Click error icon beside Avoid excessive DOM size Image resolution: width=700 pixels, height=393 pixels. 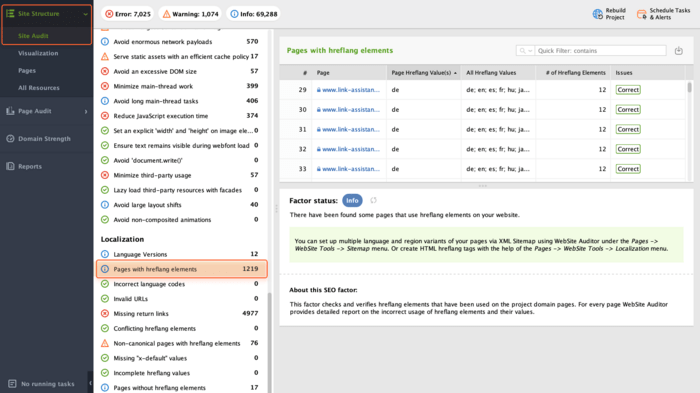[105, 71]
